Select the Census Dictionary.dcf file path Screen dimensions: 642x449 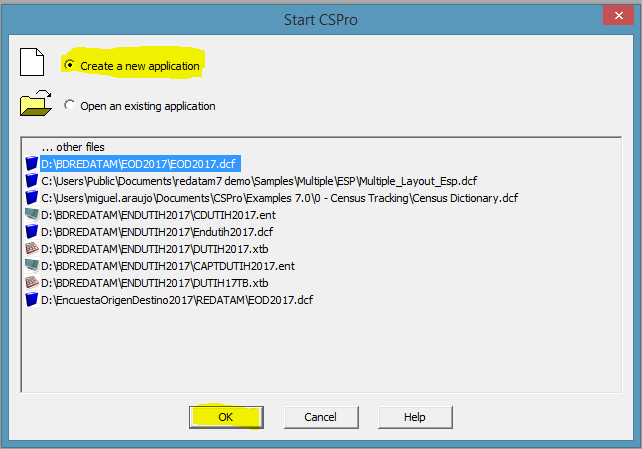pyautogui.click(x=279, y=198)
